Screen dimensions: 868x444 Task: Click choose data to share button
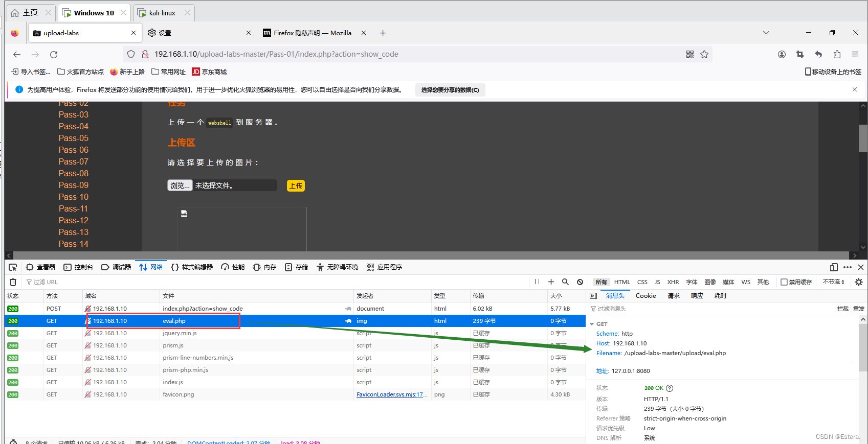point(450,90)
